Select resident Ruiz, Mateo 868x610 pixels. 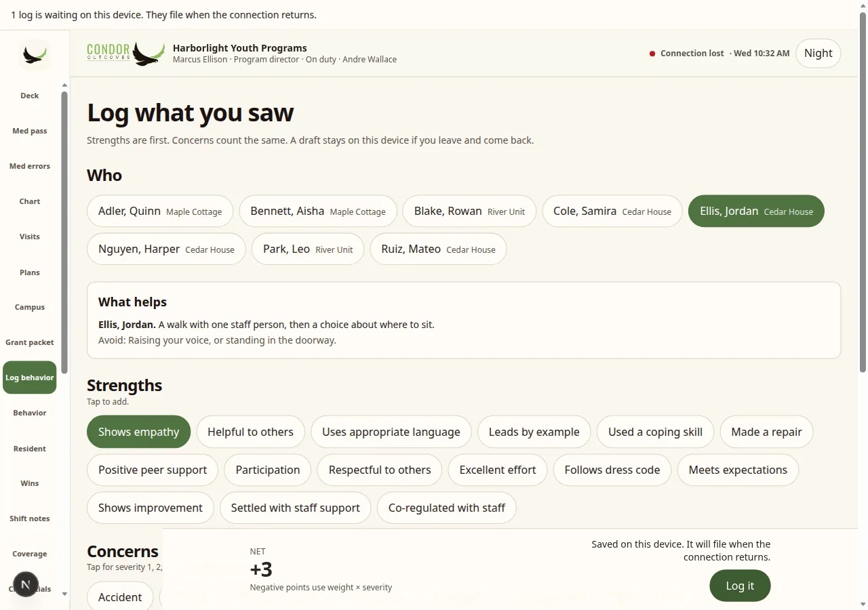click(438, 249)
